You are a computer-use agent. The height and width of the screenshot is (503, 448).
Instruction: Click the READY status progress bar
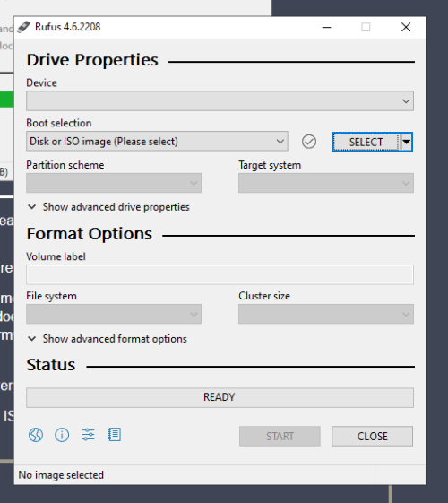click(220, 397)
